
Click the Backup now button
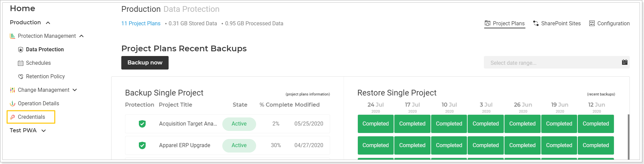145,63
